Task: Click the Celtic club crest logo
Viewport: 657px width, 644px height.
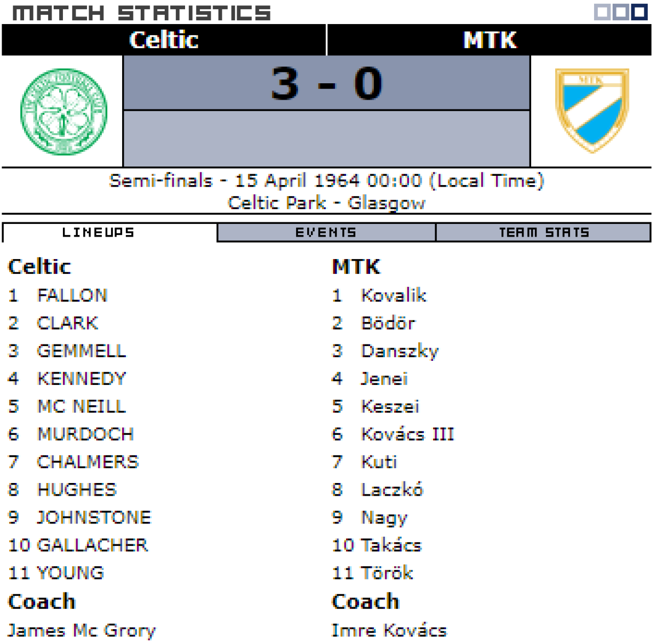Action: [x=64, y=112]
